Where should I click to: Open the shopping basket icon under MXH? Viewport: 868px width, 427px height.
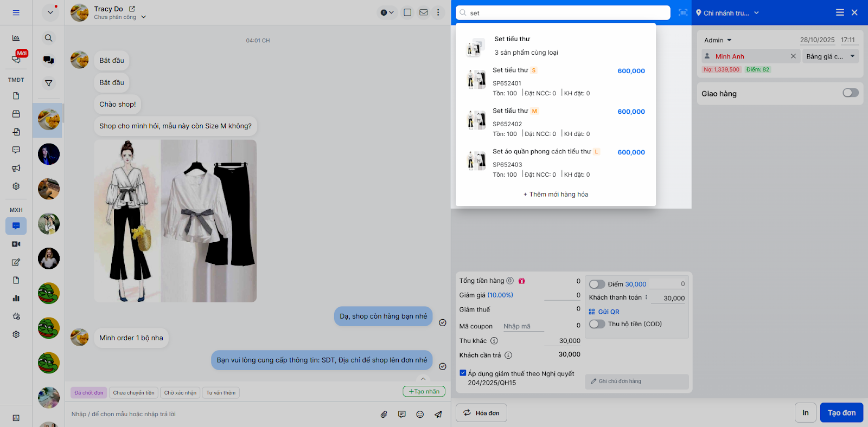(16, 316)
